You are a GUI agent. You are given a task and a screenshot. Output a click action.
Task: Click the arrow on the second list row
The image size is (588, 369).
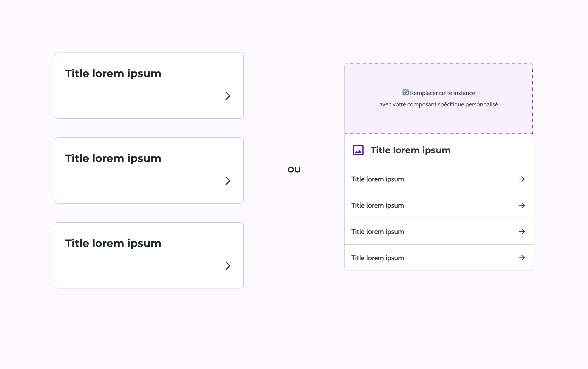click(x=522, y=206)
